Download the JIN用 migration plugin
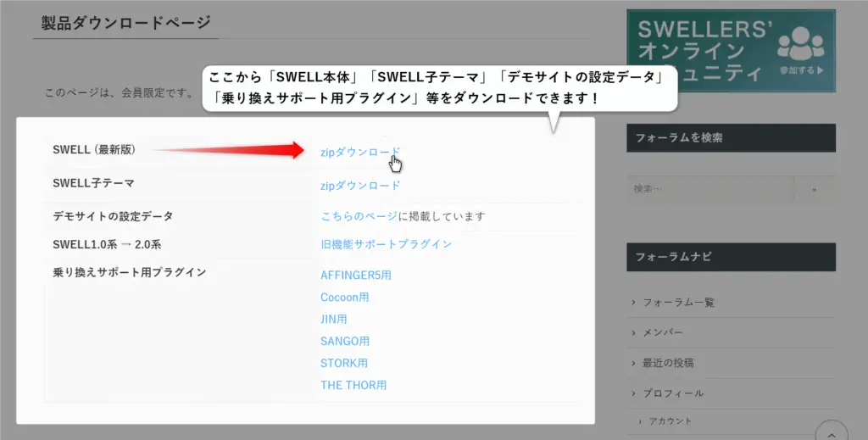 click(334, 320)
